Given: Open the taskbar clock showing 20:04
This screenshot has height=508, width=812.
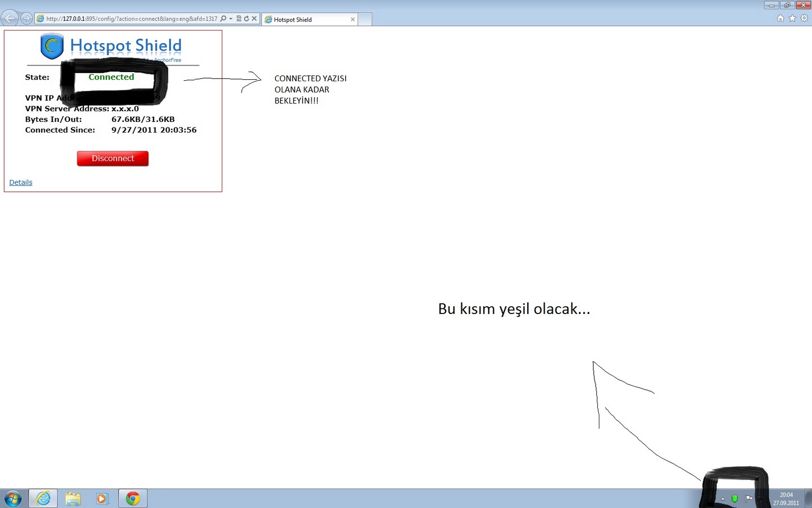Looking at the screenshot, I should click(786, 499).
